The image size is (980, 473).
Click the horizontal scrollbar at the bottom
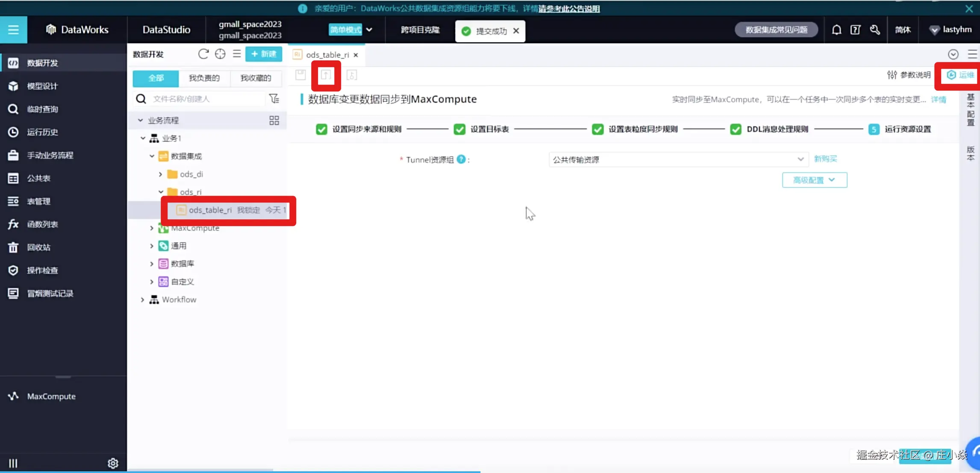point(201,470)
